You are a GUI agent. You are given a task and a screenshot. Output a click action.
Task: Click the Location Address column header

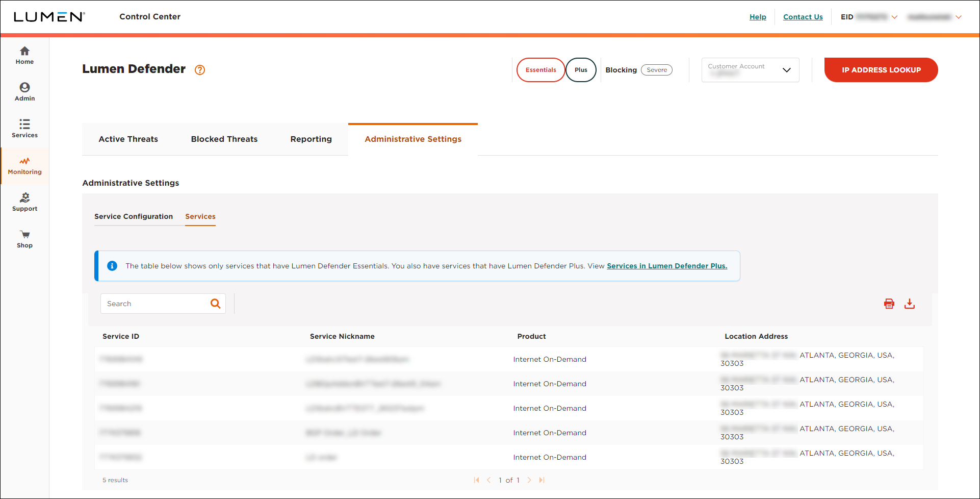coord(756,336)
